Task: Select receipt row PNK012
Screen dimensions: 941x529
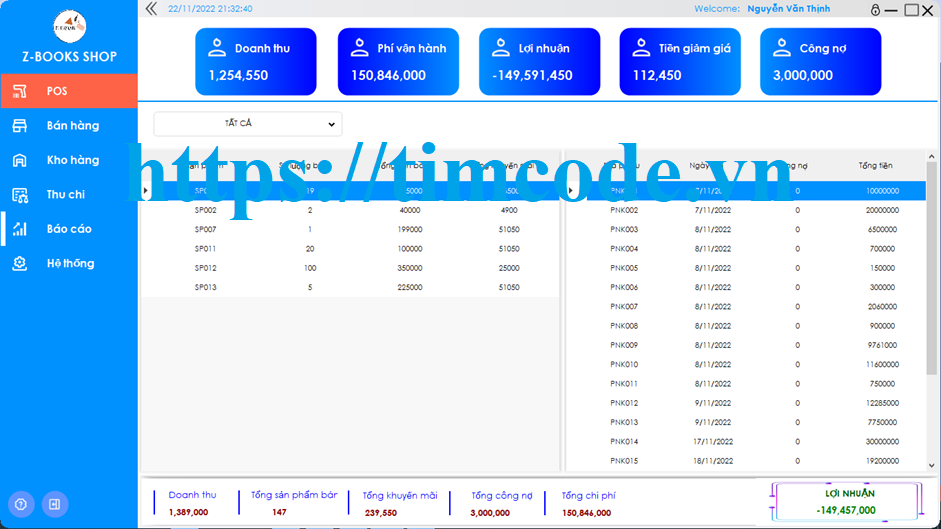Action: tap(746, 403)
